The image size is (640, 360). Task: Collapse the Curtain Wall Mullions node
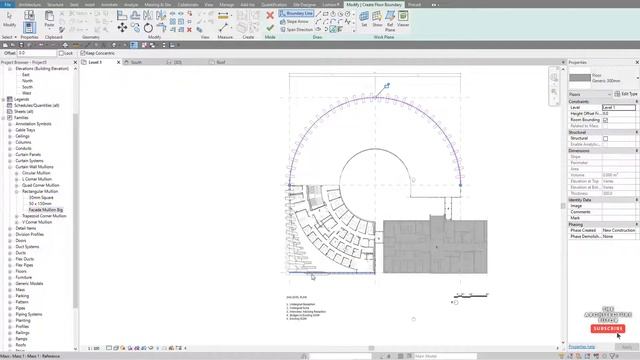(x=10, y=167)
